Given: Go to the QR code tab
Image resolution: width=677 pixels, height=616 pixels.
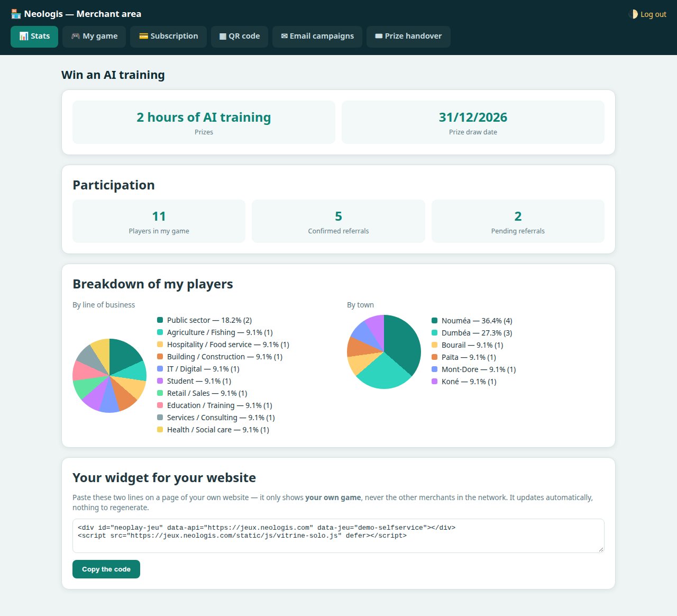Looking at the screenshot, I should pos(240,37).
